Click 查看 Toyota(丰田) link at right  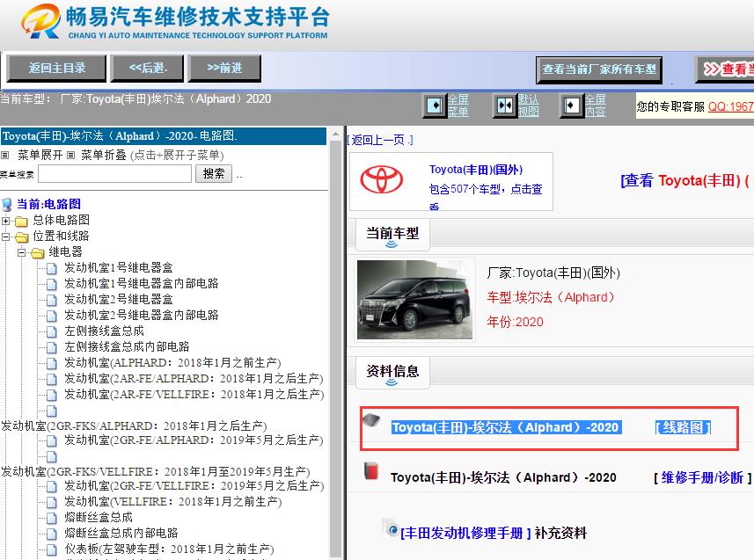[684, 180]
